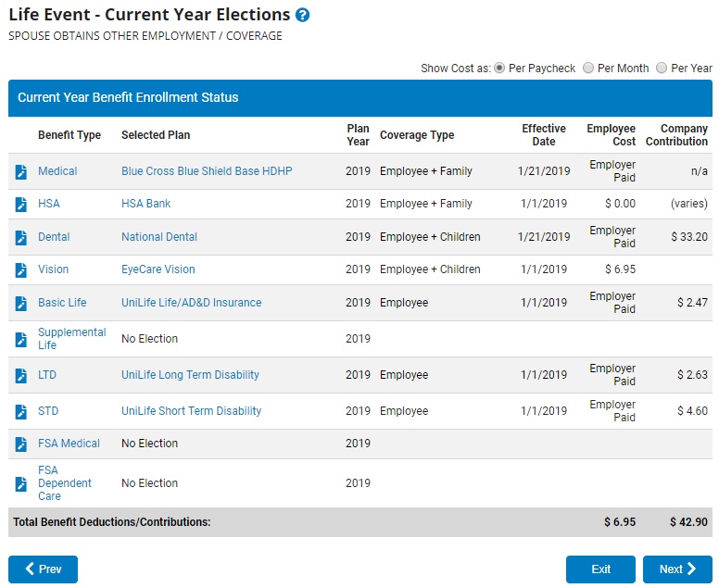Continue with the Next button
This screenshot has height=588, width=719.
point(677,569)
